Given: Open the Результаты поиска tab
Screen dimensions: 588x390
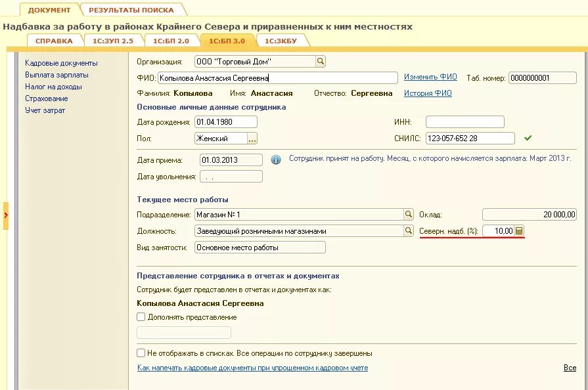Looking at the screenshot, I should (131, 10).
